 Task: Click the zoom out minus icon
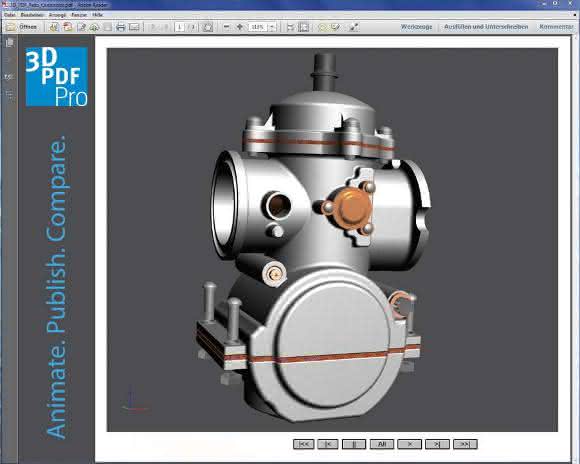[x=227, y=27]
